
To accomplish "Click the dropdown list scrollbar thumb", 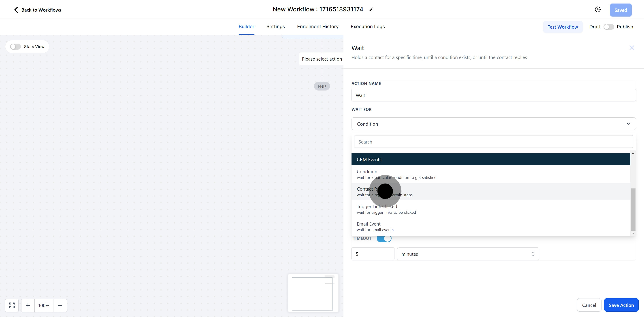I will [x=633, y=209].
